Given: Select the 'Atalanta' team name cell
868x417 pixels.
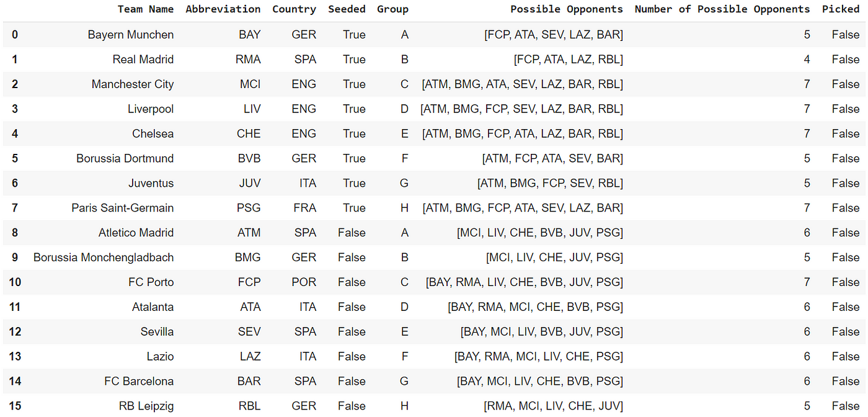Looking at the screenshot, I should pos(153,307).
